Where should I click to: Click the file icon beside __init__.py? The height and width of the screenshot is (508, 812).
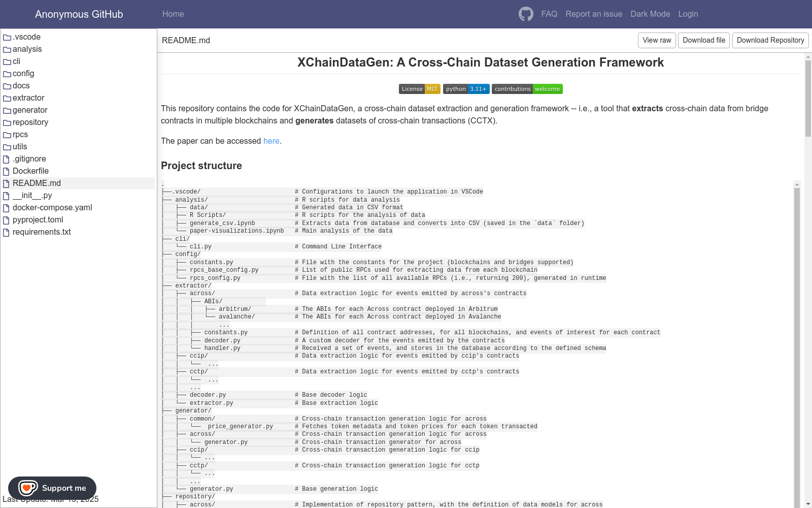7,196
